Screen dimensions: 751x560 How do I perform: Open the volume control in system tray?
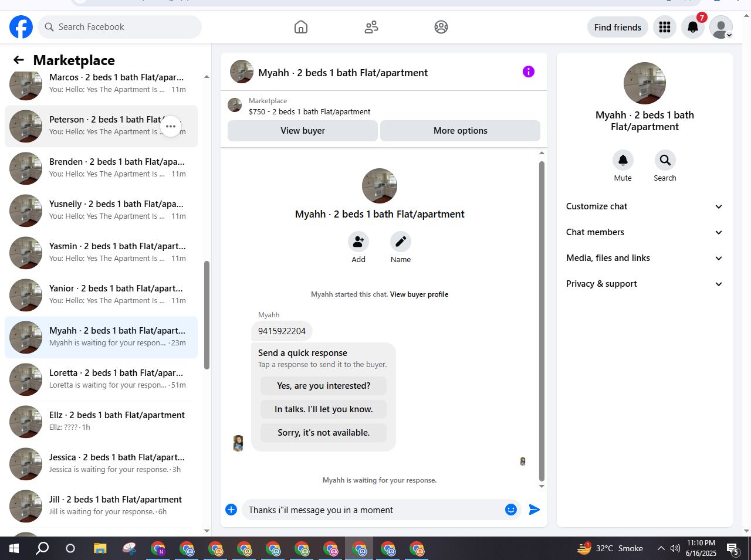point(675,548)
